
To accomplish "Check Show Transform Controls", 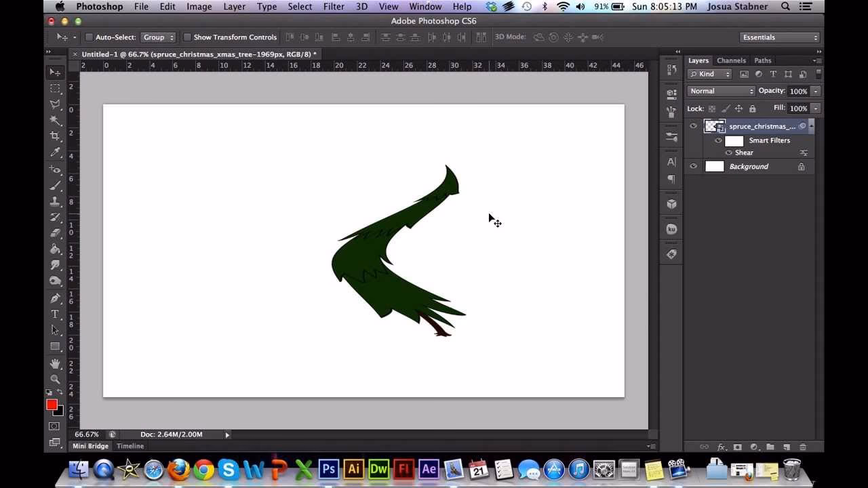I will coord(187,37).
